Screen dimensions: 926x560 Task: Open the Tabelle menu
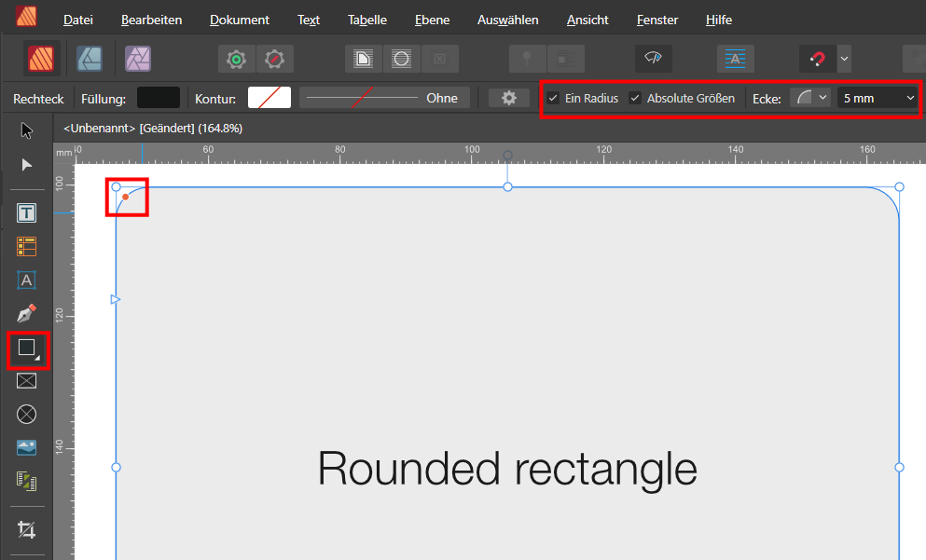(x=366, y=20)
